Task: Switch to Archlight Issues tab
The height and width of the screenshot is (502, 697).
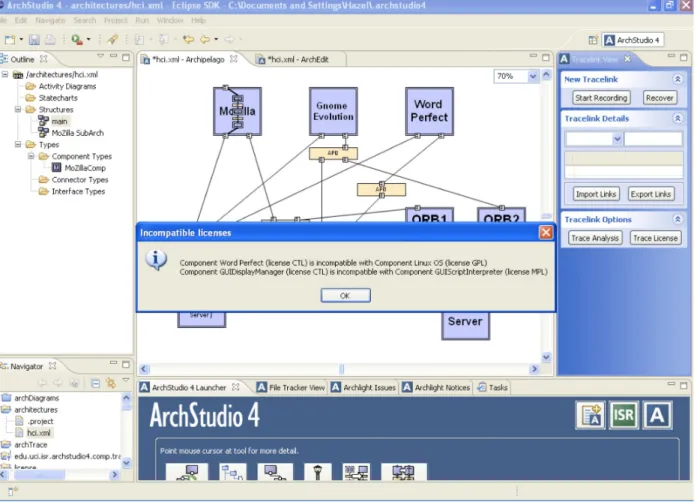Action: coord(364,388)
